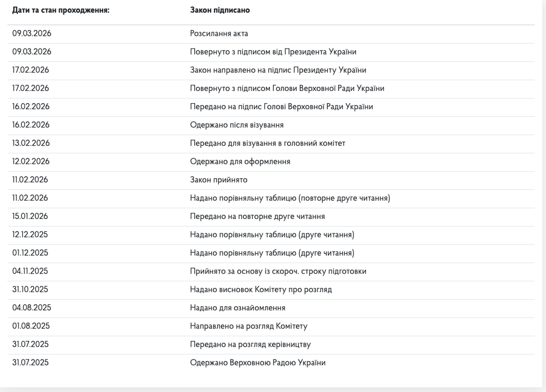Select 'Одержано Верховною Радою України' status
The image size is (546, 392).
pyautogui.click(x=257, y=363)
